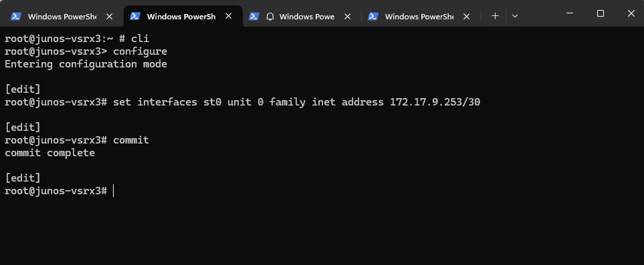
Task: Click the "set interfaces st0" command line
Action: tap(242, 102)
